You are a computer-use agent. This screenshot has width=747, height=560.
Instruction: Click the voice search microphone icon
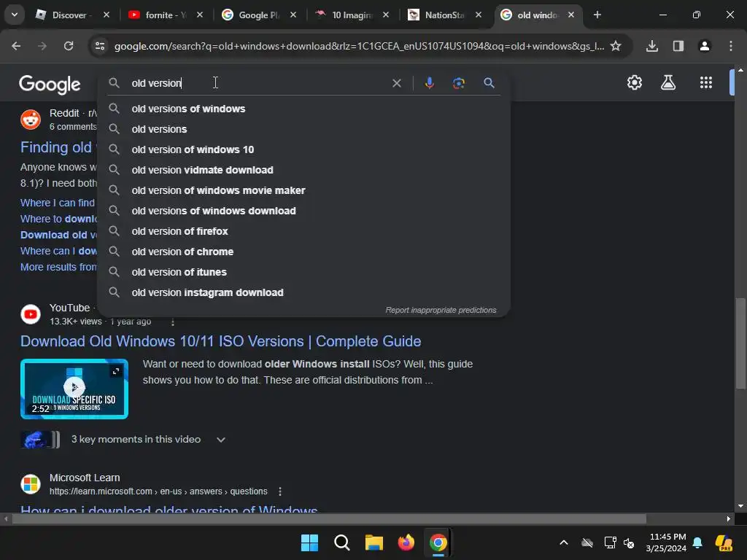tap(429, 83)
